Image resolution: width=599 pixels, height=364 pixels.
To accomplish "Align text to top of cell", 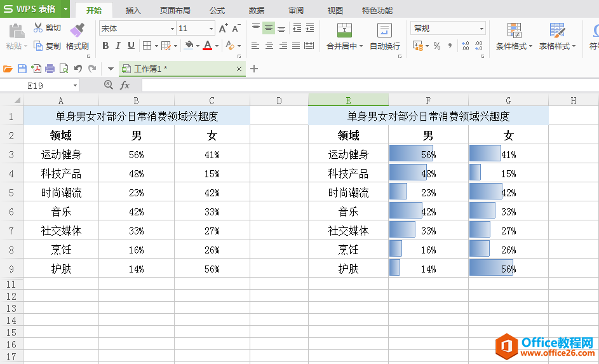I will pos(256,27).
